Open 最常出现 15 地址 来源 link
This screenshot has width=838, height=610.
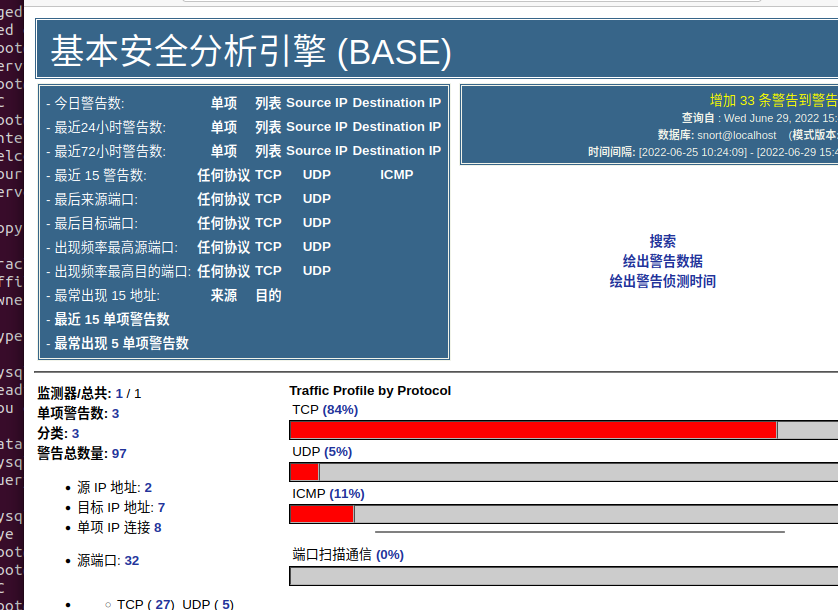[x=223, y=295]
